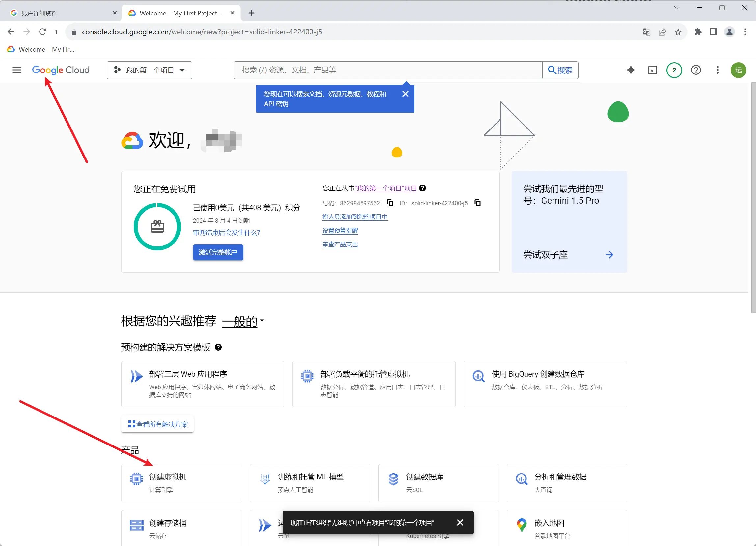Click 查看所有解决方案 button
756x546 pixels.
(x=158, y=424)
